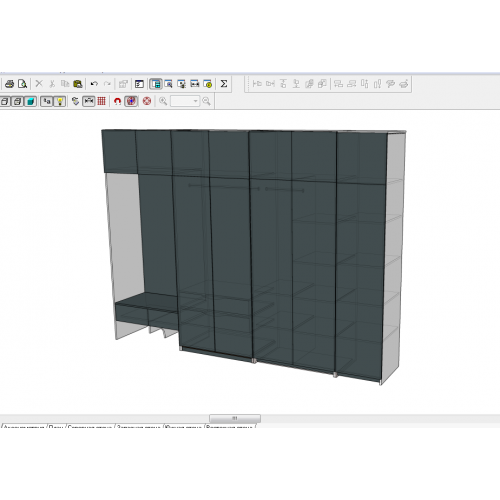
Task: Click the red lifebuoy circle icon
Action: click(x=147, y=101)
